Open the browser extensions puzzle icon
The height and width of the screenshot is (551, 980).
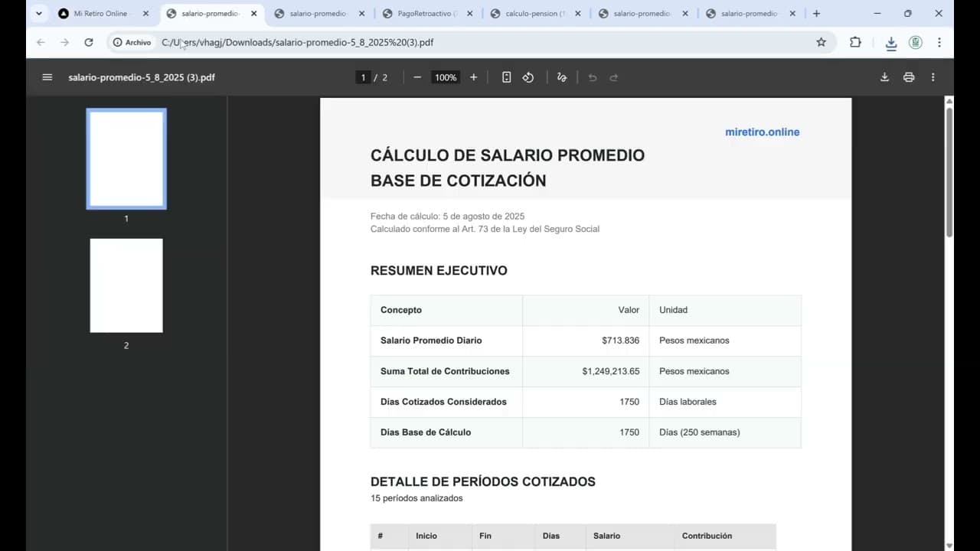click(x=855, y=42)
